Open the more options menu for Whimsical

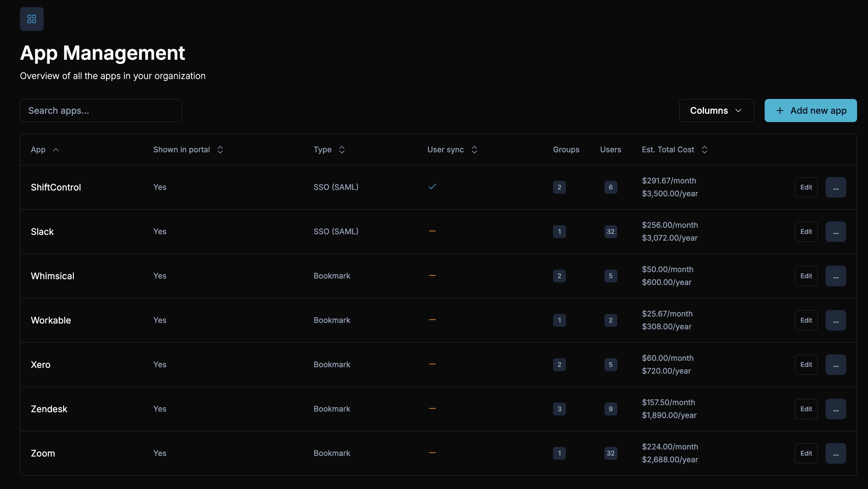point(835,276)
